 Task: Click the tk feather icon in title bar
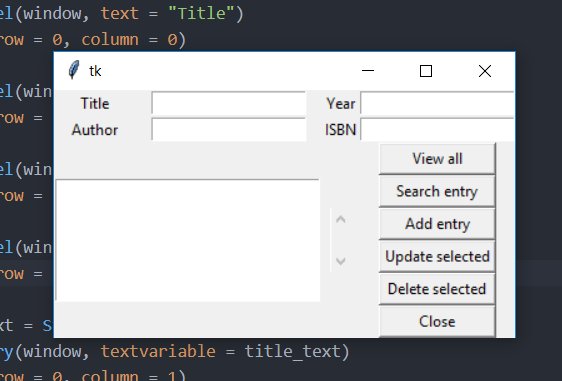click(x=74, y=70)
